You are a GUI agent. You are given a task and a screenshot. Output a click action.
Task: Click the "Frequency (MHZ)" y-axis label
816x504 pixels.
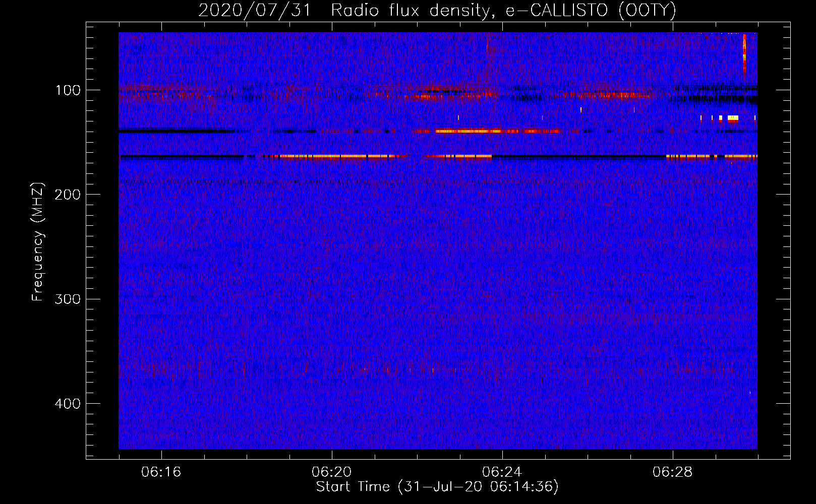38,242
